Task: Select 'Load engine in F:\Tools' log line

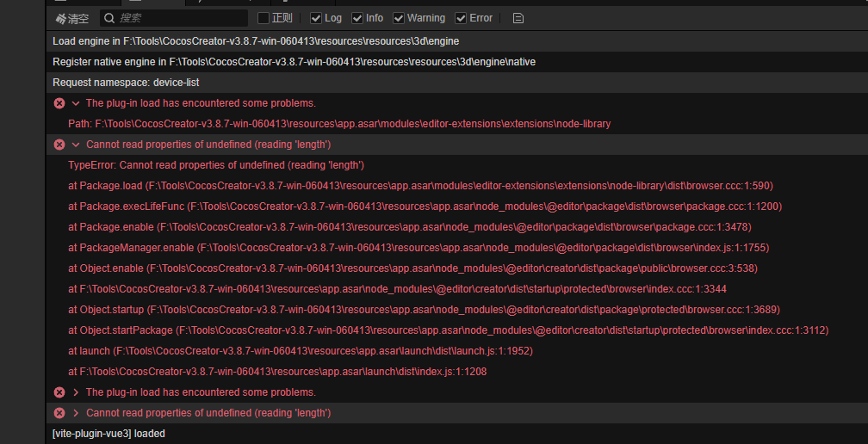Action: tap(456, 41)
